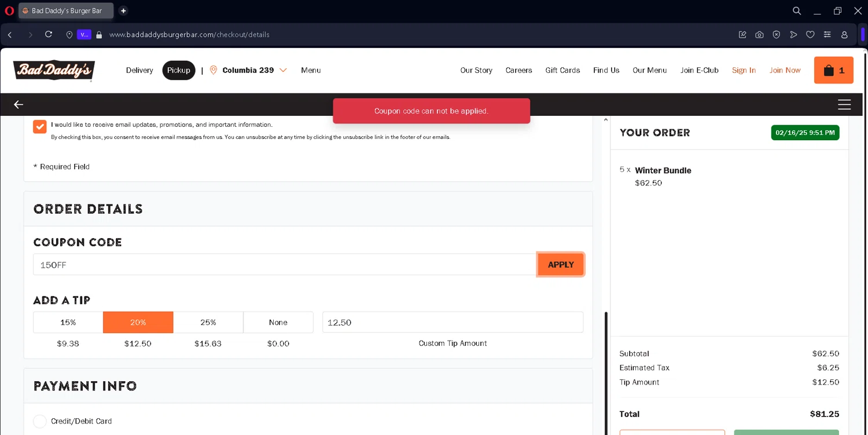Open easy setup sliders icon

click(x=827, y=35)
